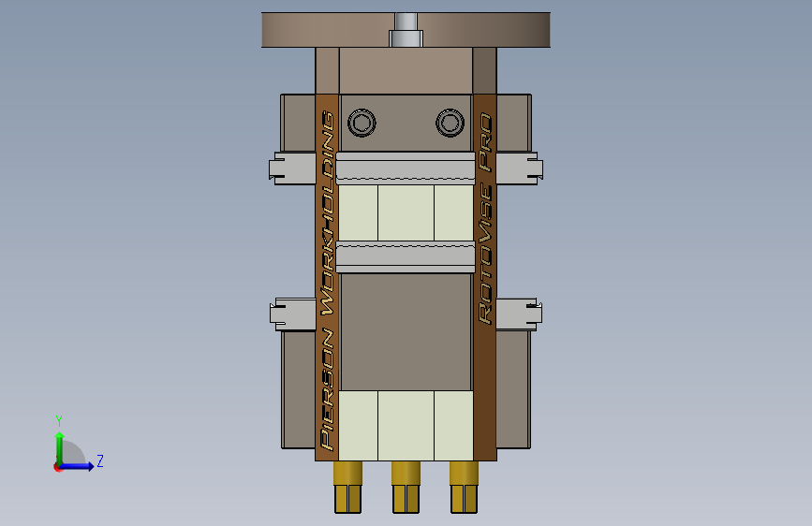The height and width of the screenshot is (526, 812).
Task: Select the large gray center body face
Action: tap(406, 332)
